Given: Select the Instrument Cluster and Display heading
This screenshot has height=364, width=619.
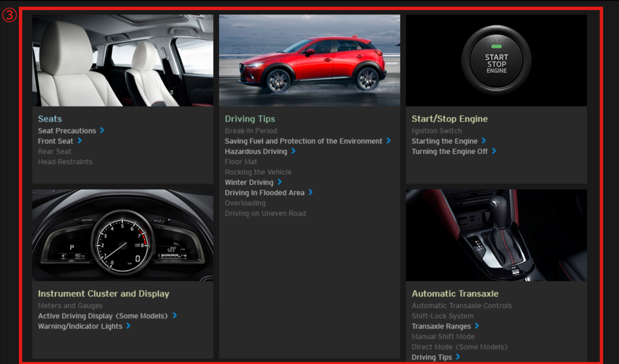Looking at the screenshot, I should [104, 293].
